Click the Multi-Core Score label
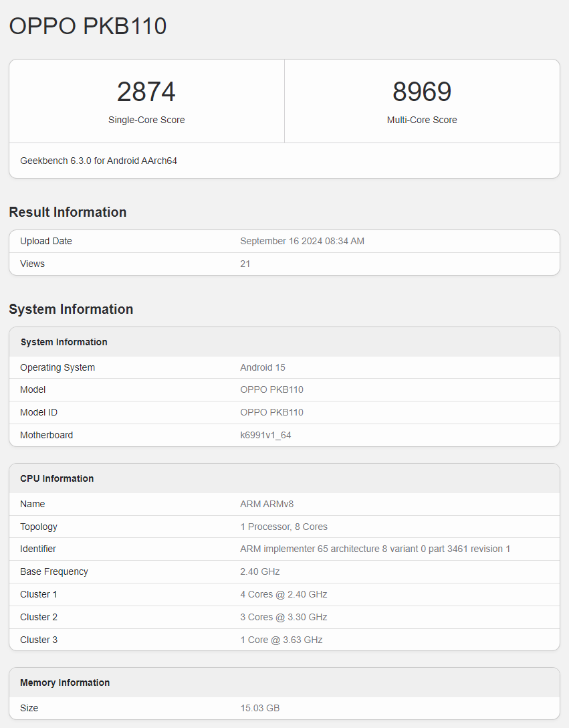This screenshot has width=569, height=728. [422, 120]
